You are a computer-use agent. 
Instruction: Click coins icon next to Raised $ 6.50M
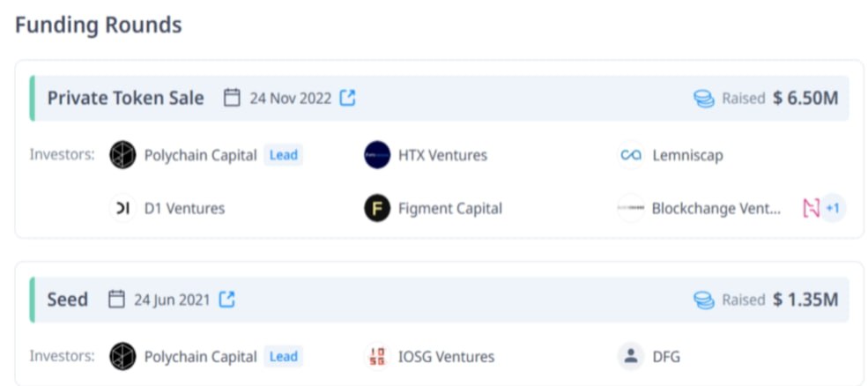[703, 99]
